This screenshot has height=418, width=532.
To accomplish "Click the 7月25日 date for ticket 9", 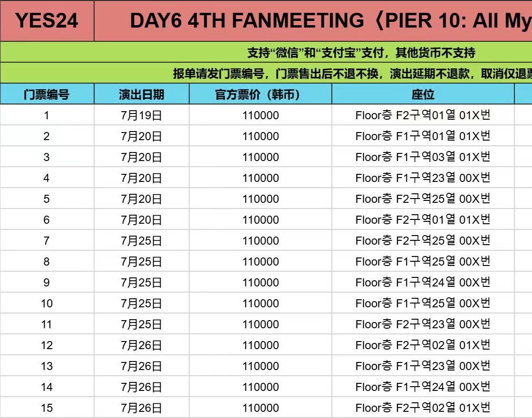I will pyautogui.click(x=142, y=282).
